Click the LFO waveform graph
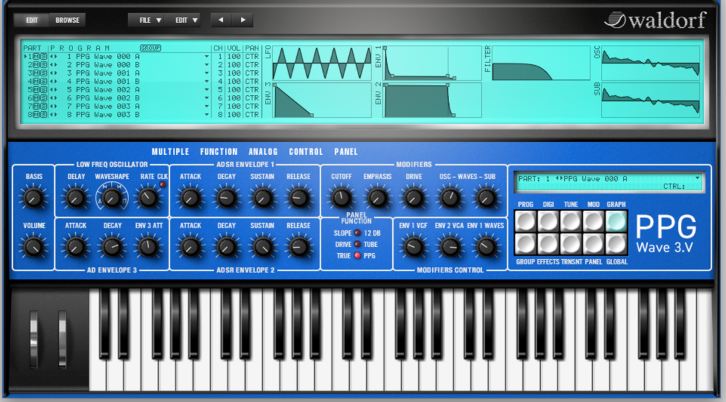 [x=322, y=63]
